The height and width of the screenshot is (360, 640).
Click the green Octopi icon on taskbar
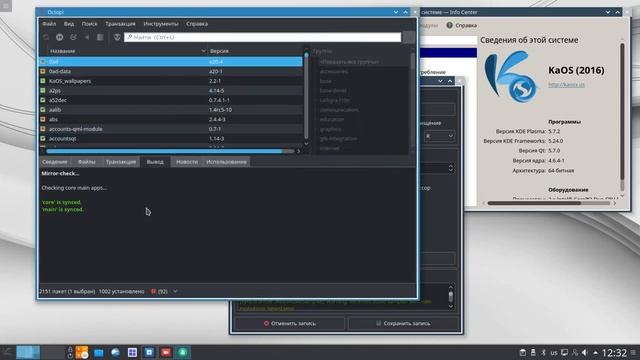pyautogui.click(x=182, y=352)
